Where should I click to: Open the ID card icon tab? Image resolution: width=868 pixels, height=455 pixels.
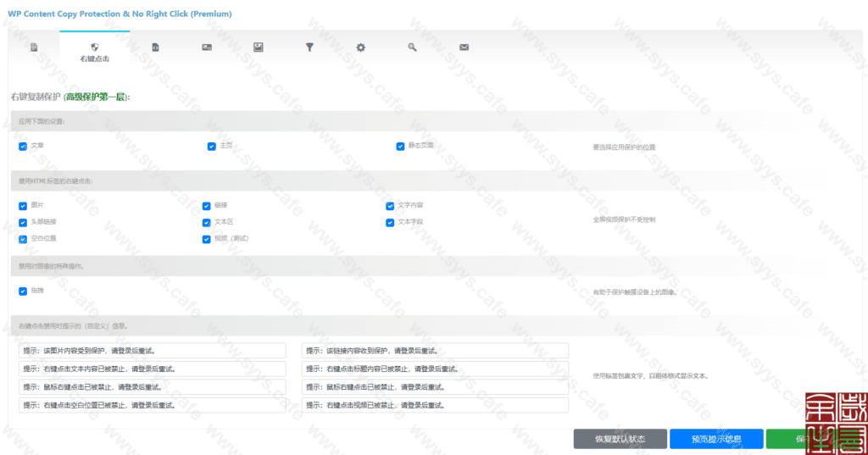pos(206,48)
